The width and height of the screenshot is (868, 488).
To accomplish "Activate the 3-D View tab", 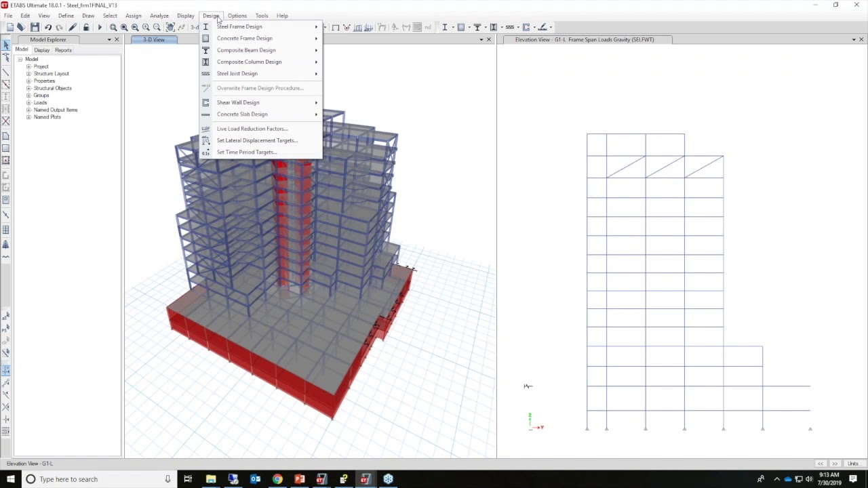I will 154,39.
